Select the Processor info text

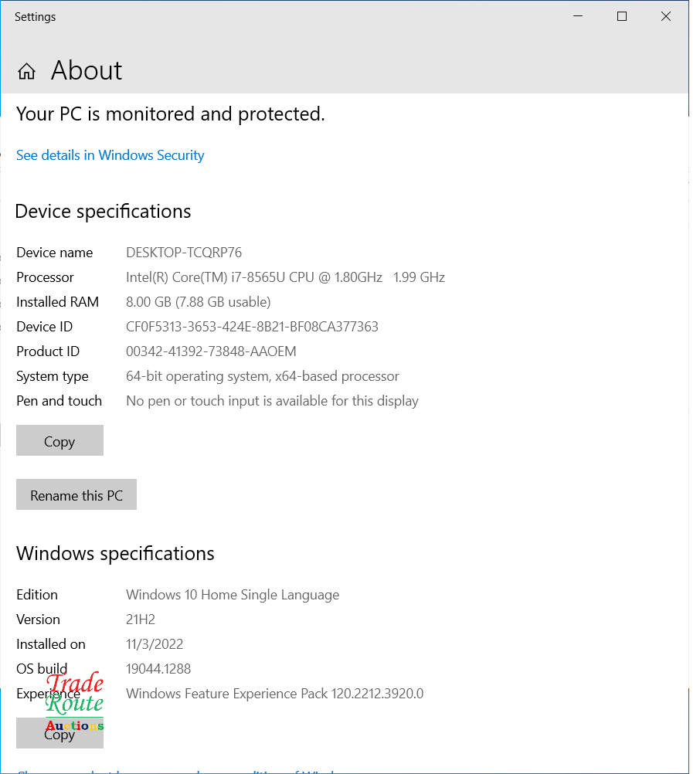[x=286, y=277]
